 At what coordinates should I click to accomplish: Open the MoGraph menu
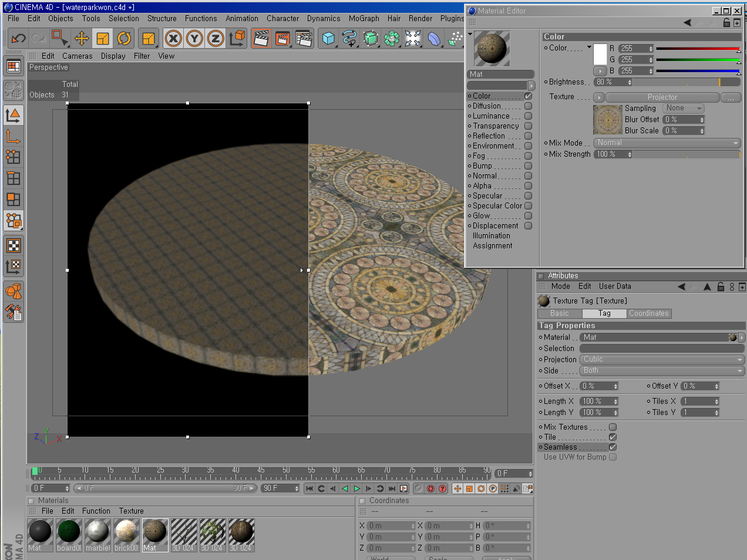[364, 19]
